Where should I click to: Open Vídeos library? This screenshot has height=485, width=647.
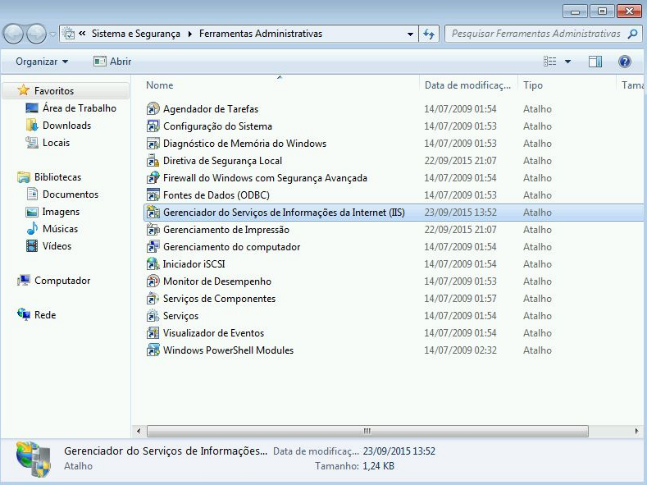[x=57, y=246]
